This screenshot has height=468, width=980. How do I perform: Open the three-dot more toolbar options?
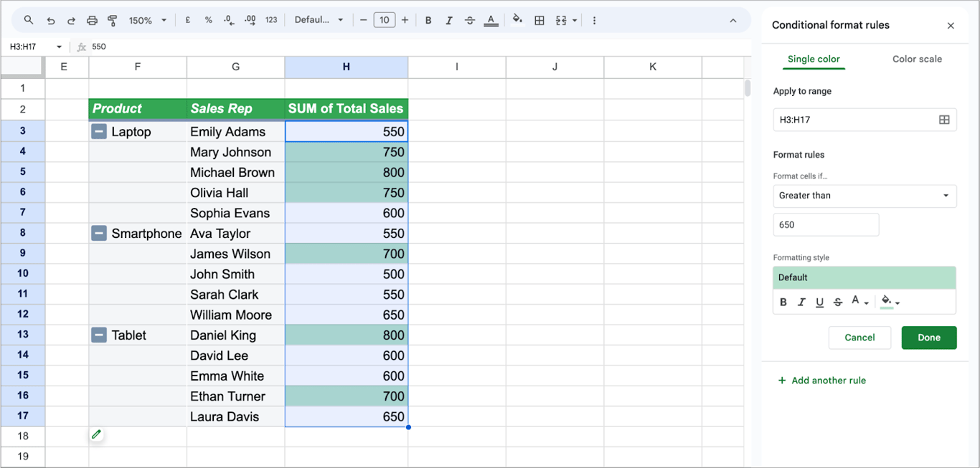594,20
